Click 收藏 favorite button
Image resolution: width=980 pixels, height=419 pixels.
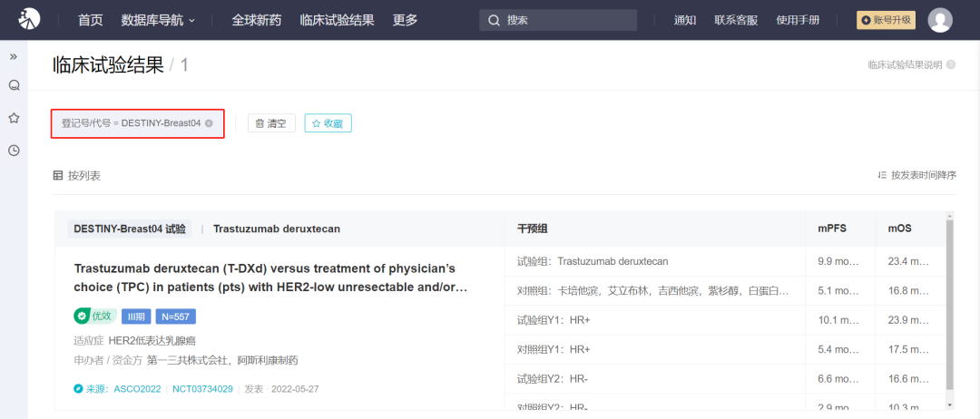click(328, 123)
